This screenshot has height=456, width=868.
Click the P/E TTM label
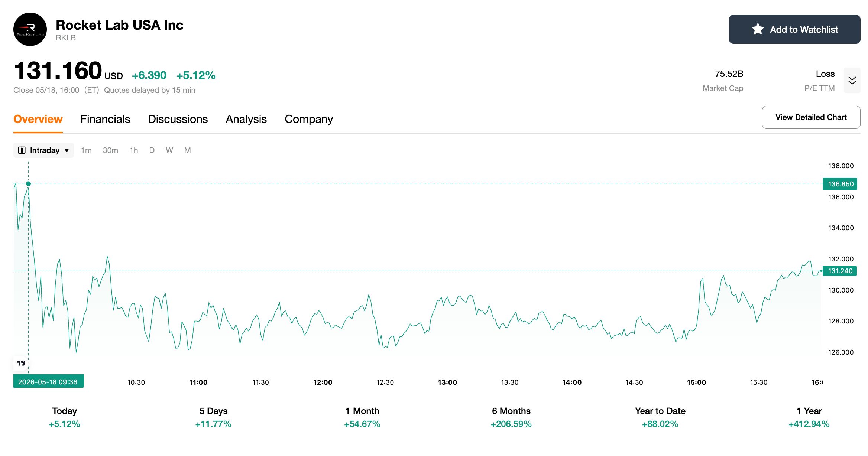[820, 88]
